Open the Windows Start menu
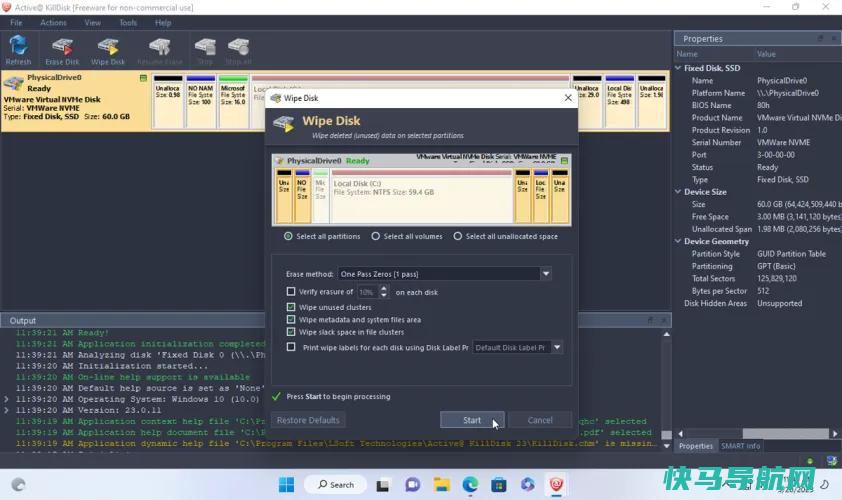Image resolution: width=842 pixels, height=500 pixels. tap(286, 484)
